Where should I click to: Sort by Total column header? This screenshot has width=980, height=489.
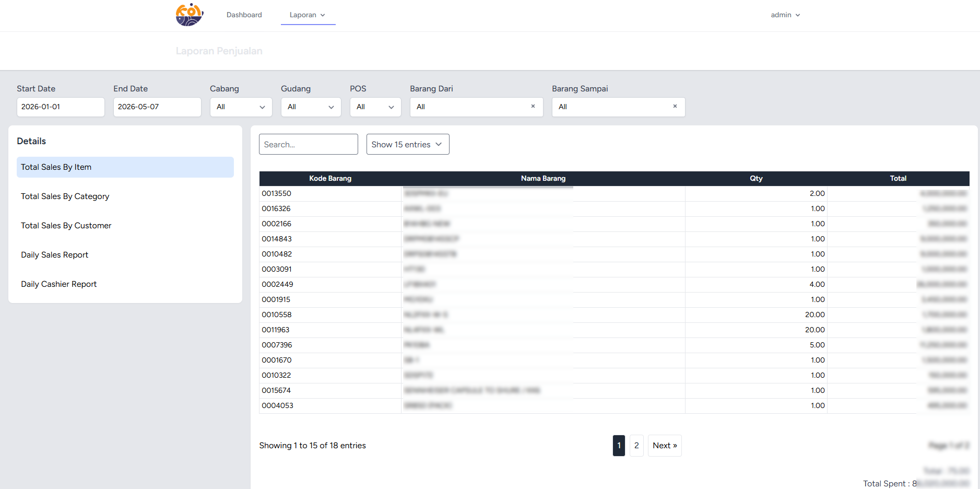(x=898, y=179)
